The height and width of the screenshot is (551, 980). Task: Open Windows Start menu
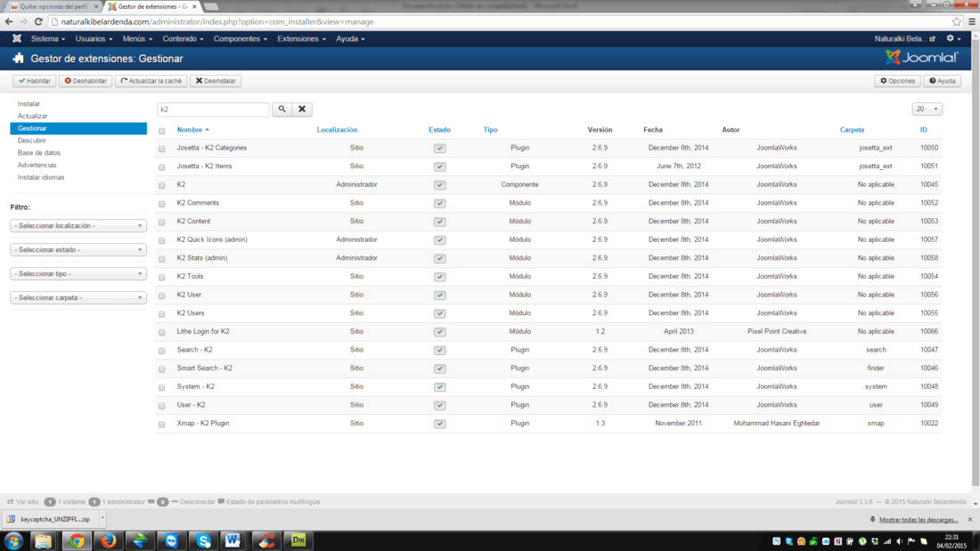(x=13, y=540)
